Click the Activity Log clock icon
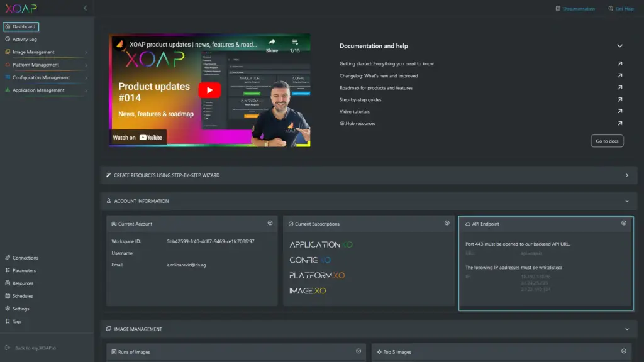 coord(8,39)
